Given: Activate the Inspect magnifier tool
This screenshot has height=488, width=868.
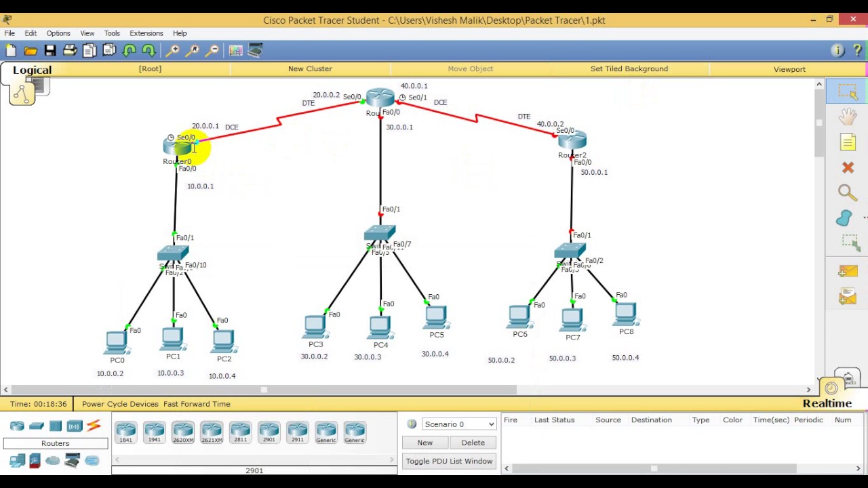Looking at the screenshot, I should click(x=848, y=192).
